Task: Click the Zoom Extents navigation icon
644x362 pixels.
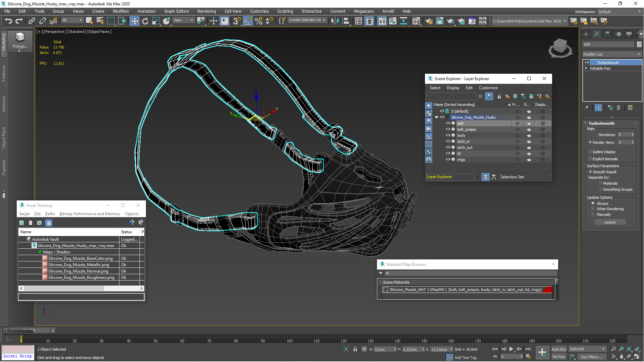Action: [629, 349]
